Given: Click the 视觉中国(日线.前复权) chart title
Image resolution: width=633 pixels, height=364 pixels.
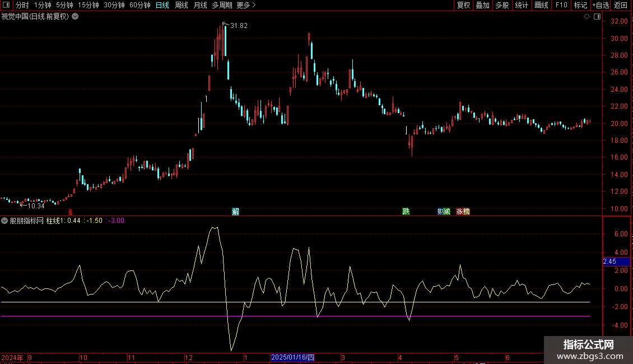Looking at the screenshot, I should pos(35,17).
